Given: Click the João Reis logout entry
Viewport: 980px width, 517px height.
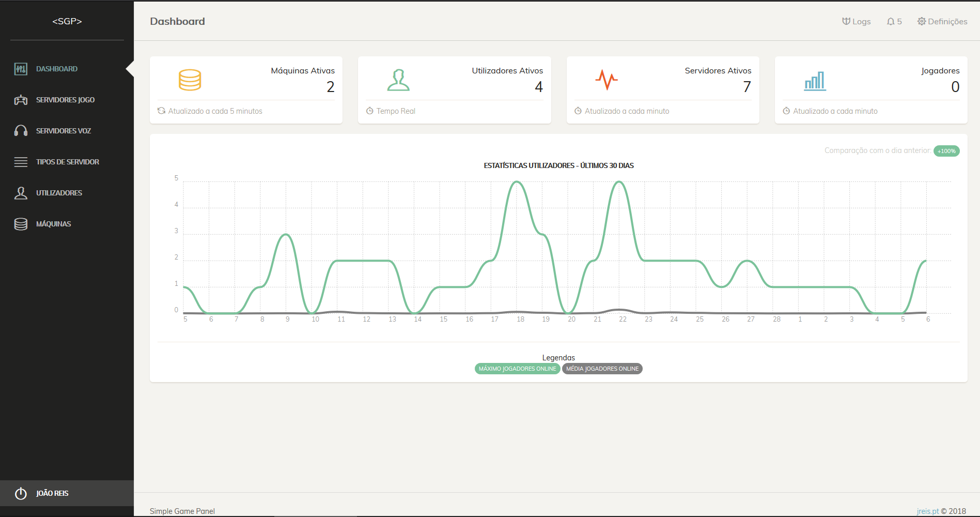Looking at the screenshot, I should coord(67,493).
